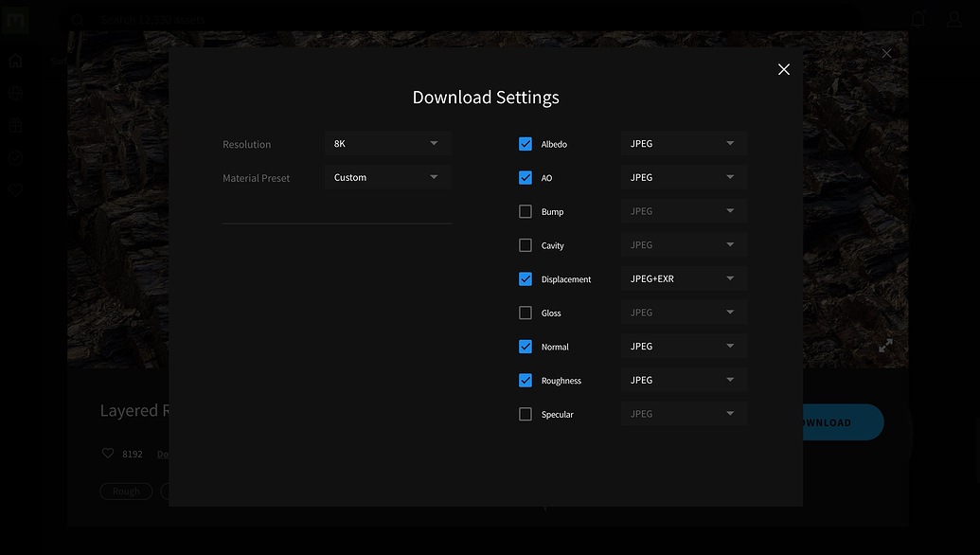This screenshot has height=555, width=980.
Task: Change the Roughness format dropdown
Action: 684,380
